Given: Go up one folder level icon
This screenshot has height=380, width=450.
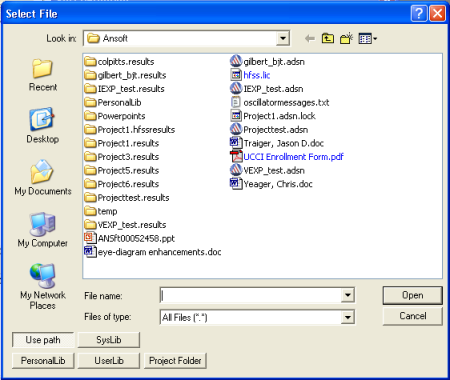Looking at the screenshot, I should [x=328, y=39].
